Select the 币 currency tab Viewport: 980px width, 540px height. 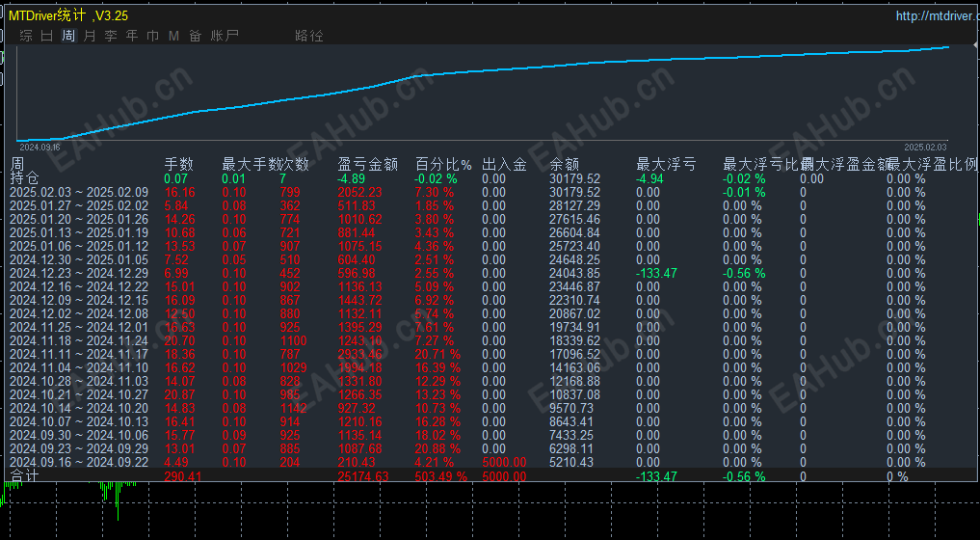(153, 36)
